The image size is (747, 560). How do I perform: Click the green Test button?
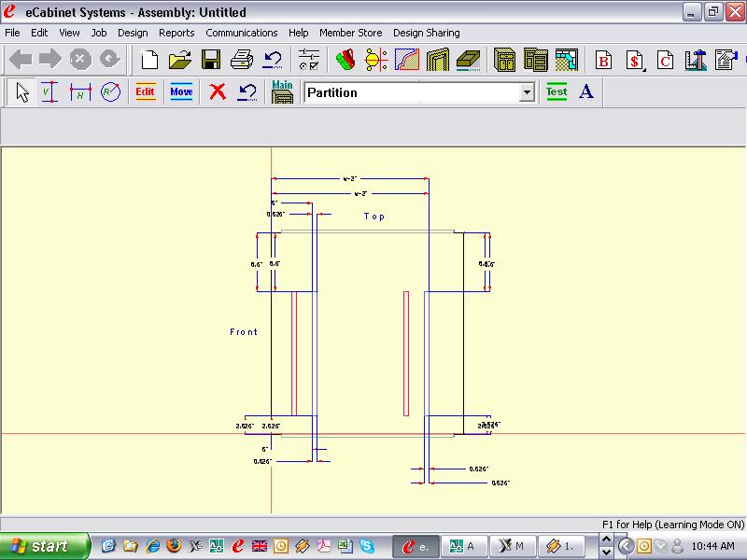point(557,91)
